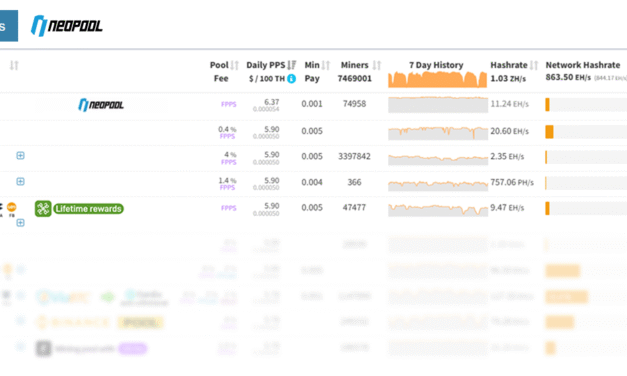Image resolution: width=627 pixels, height=376 pixels.
Task: Click the 3397842 miners value
Action: coord(354,156)
